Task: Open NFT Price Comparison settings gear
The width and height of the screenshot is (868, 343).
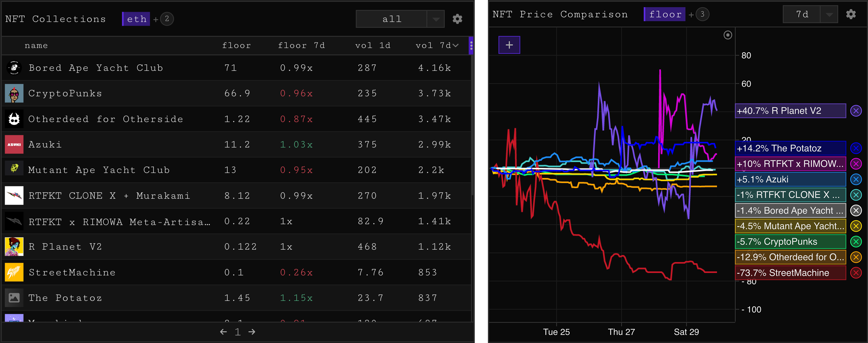Action: (x=850, y=14)
